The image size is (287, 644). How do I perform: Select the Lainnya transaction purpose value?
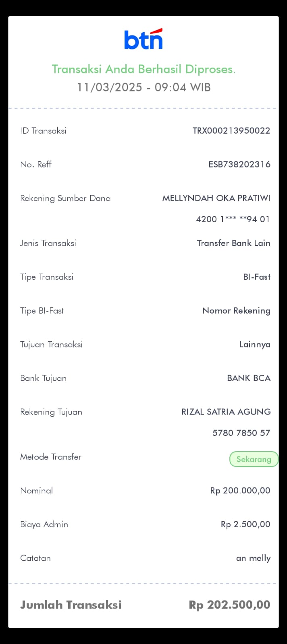click(255, 345)
